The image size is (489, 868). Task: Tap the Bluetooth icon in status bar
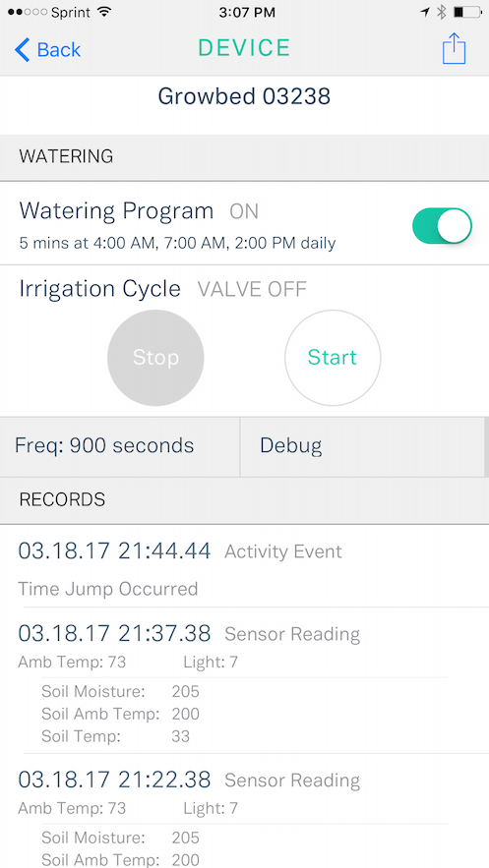coord(442,12)
